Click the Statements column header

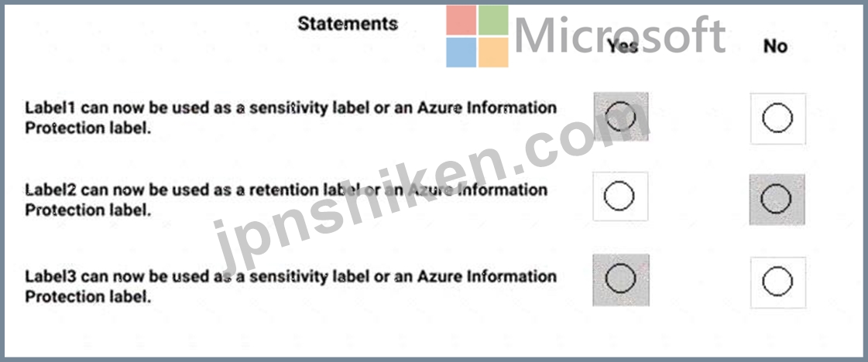tap(348, 23)
